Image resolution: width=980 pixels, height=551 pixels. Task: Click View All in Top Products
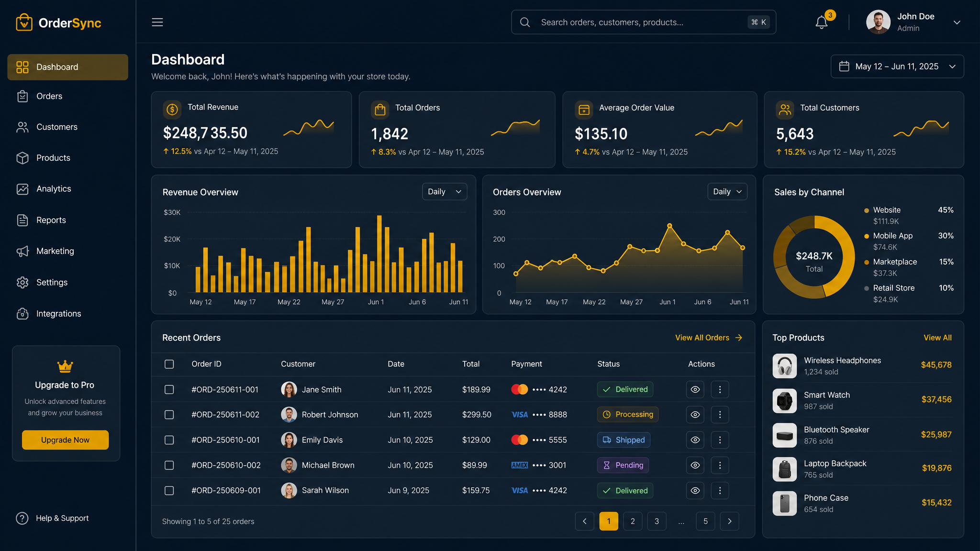click(x=937, y=338)
